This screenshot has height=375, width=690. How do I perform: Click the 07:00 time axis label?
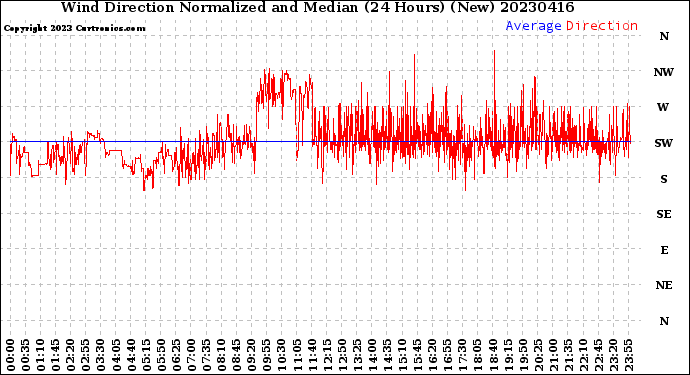tap(192, 356)
